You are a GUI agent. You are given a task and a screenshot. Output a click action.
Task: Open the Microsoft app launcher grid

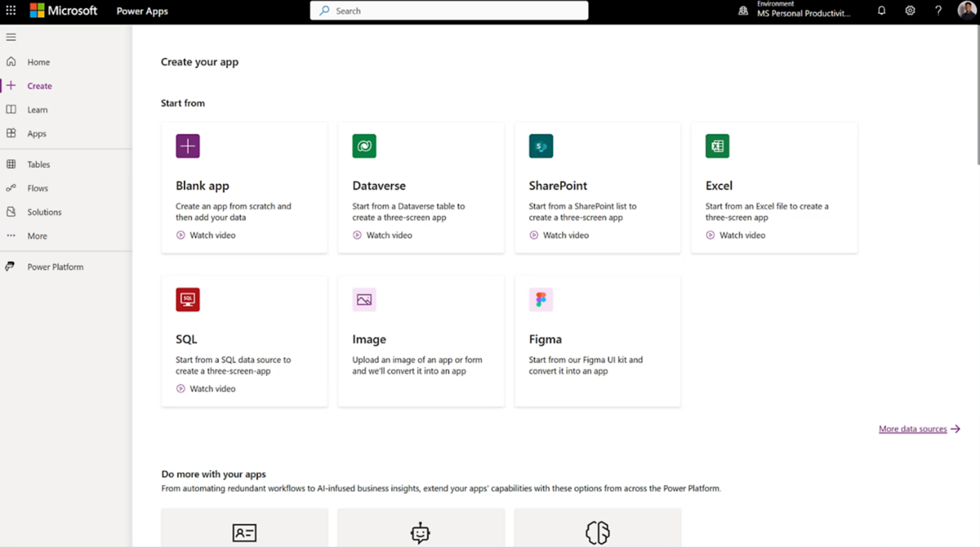(x=10, y=10)
